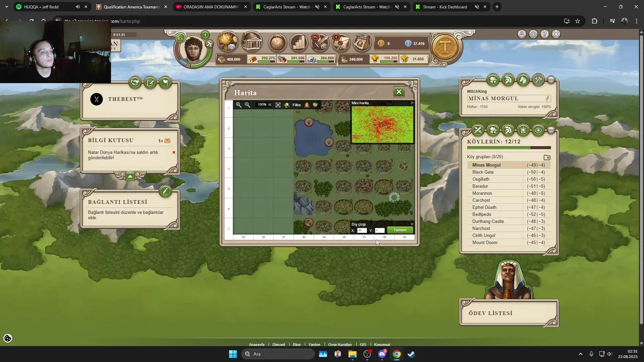Dismiss the Natar Dünya Harikası notification
The height and width of the screenshot is (362, 644).
174,152
